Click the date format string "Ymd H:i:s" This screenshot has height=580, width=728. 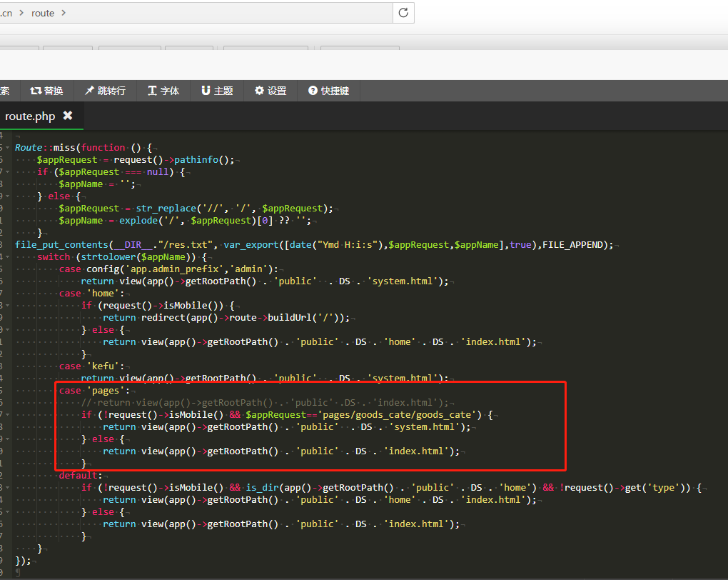348,245
